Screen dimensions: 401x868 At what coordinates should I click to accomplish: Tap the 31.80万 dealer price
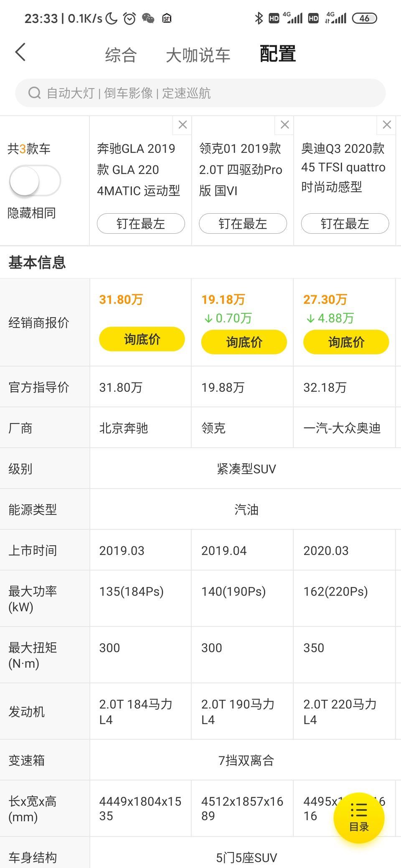click(121, 300)
